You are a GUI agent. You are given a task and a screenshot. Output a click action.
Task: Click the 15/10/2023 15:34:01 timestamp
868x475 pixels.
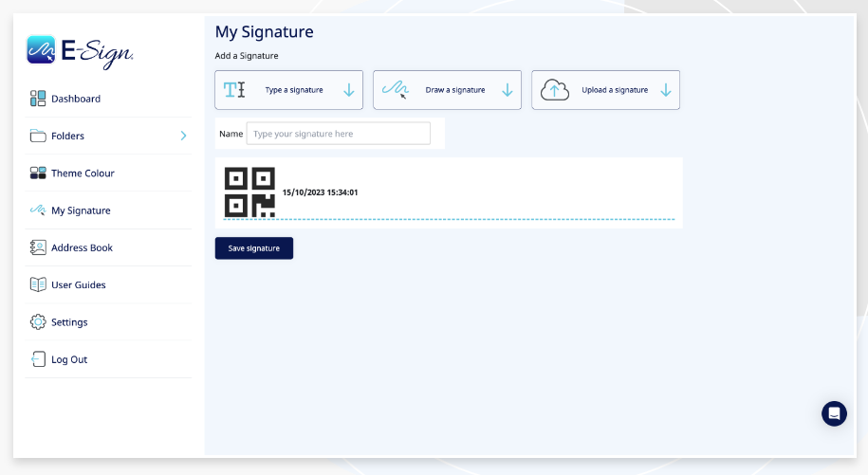[x=320, y=192]
